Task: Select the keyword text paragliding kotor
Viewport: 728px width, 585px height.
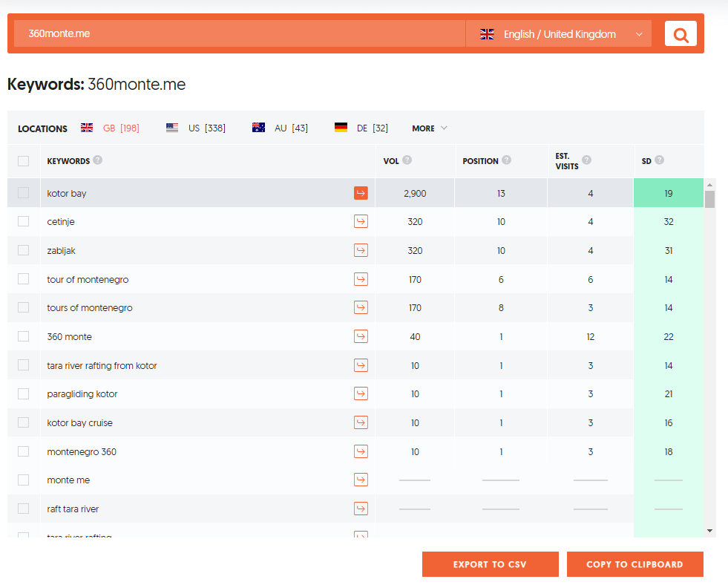Action: pyautogui.click(x=82, y=393)
